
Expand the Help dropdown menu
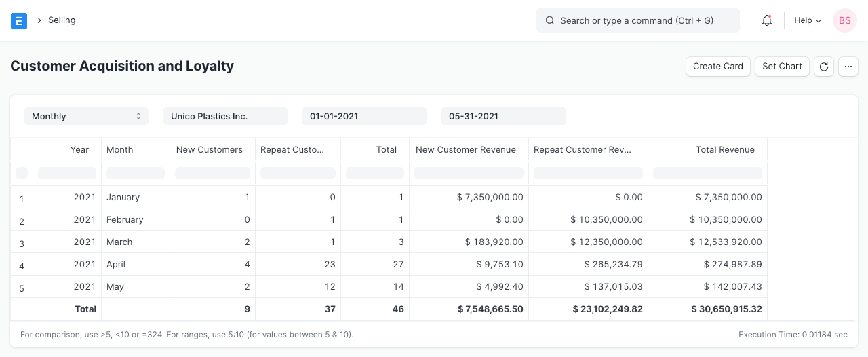point(808,20)
